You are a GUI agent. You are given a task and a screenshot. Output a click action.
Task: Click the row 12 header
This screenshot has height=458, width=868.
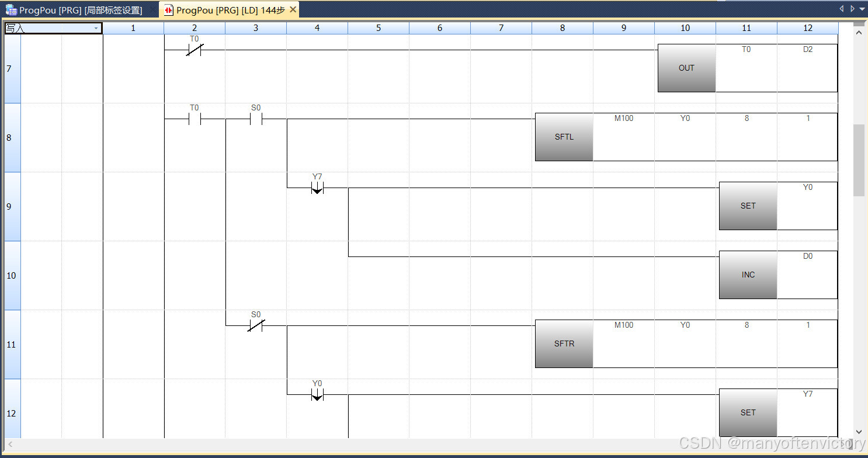[x=12, y=409]
